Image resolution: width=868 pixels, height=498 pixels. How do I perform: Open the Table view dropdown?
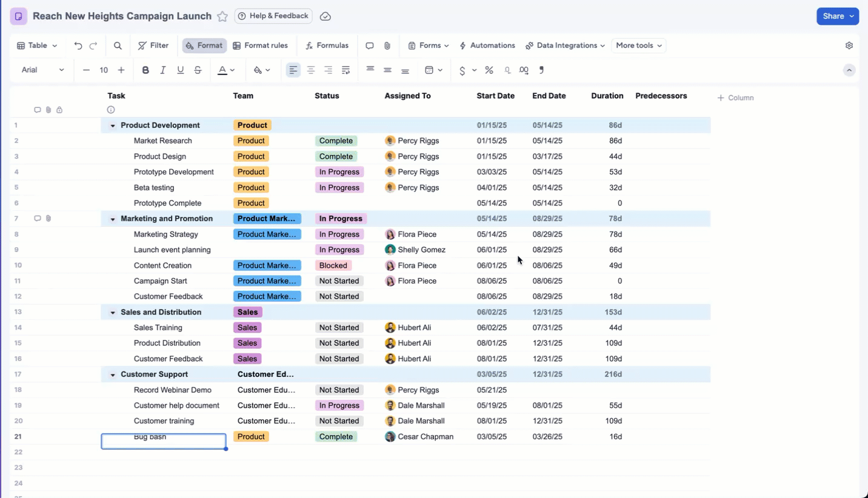[37, 45]
